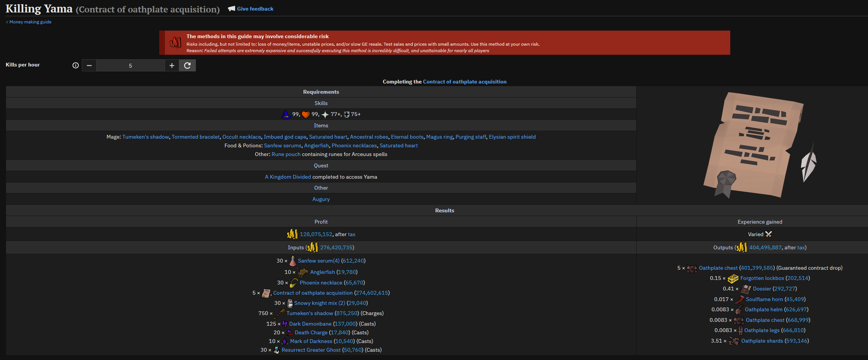Screen dimensions: 868x360
Task: Click the Snowy knight mix icon
Action: click(290, 303)
